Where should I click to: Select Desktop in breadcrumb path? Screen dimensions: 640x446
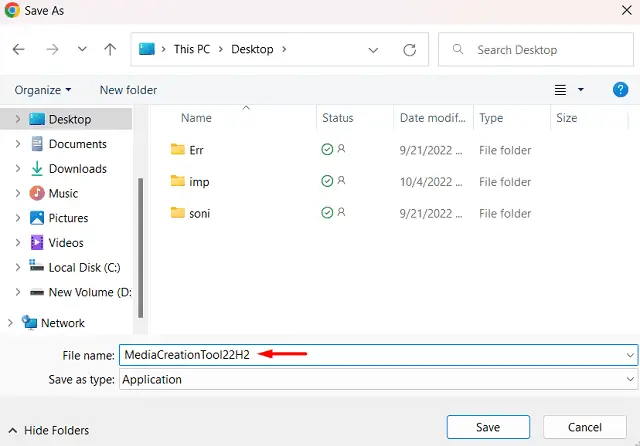tap(252, 49)
